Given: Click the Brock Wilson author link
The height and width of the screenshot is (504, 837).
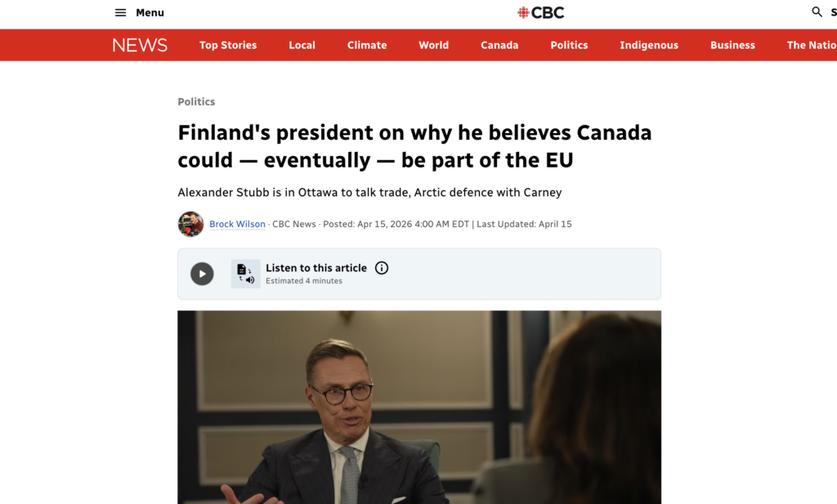Looking at the screenshot, I should coord(237,224).
